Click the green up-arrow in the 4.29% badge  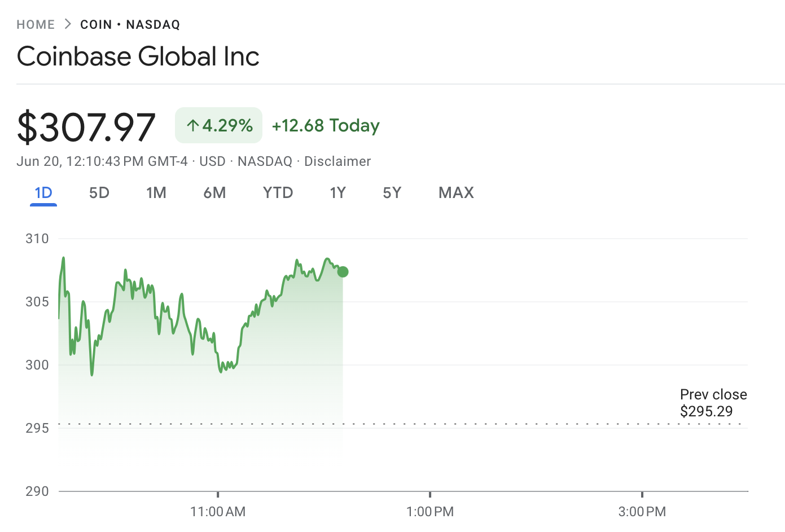tap(193, 125)
